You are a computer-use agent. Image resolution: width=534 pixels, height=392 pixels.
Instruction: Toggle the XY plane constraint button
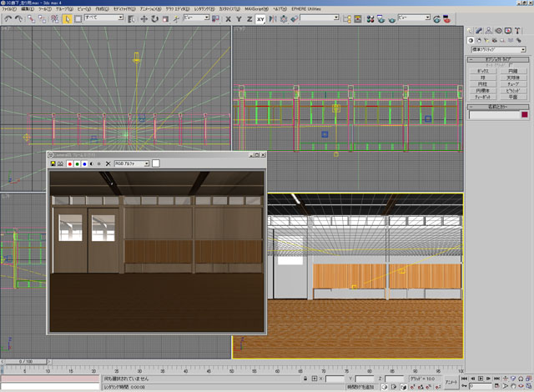[x=260, y=19]
